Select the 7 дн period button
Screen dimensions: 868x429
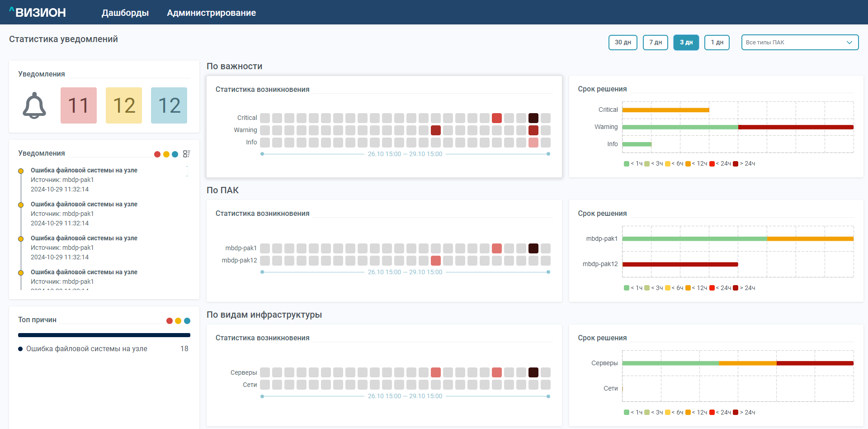(655, 43)
